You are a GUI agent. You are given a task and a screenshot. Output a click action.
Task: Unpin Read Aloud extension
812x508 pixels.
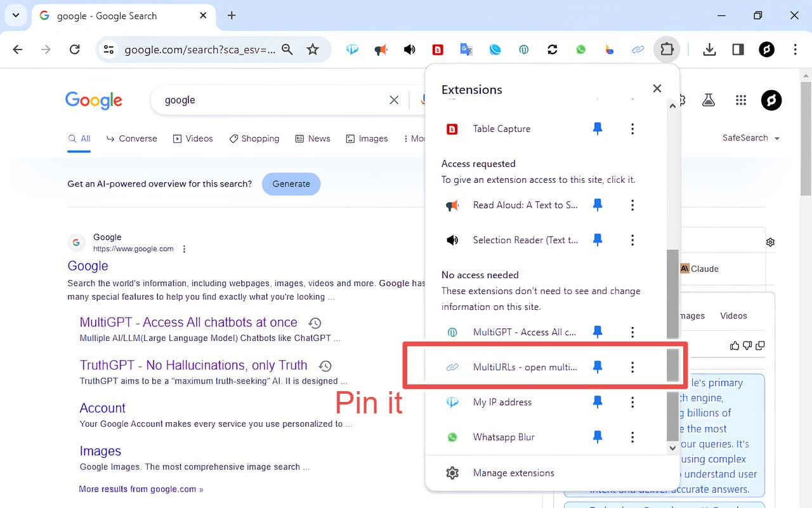point(597,205)
